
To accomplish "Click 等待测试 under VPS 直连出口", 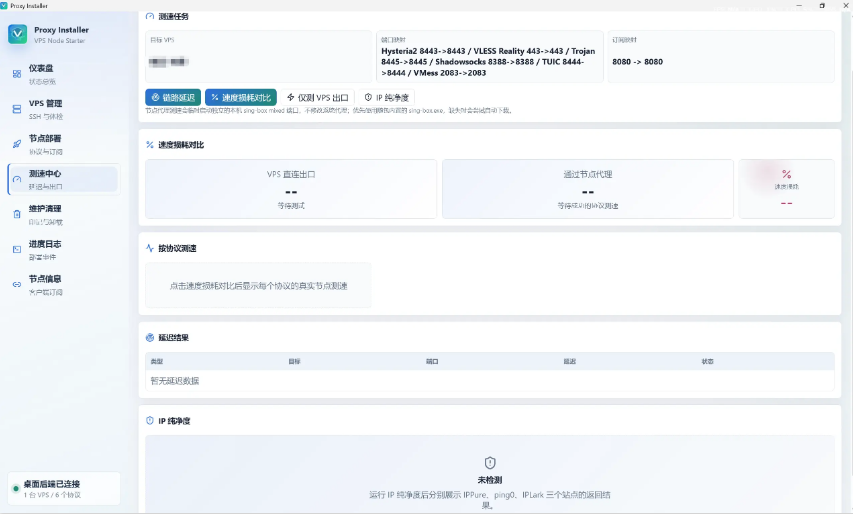I will click(291, 206).
